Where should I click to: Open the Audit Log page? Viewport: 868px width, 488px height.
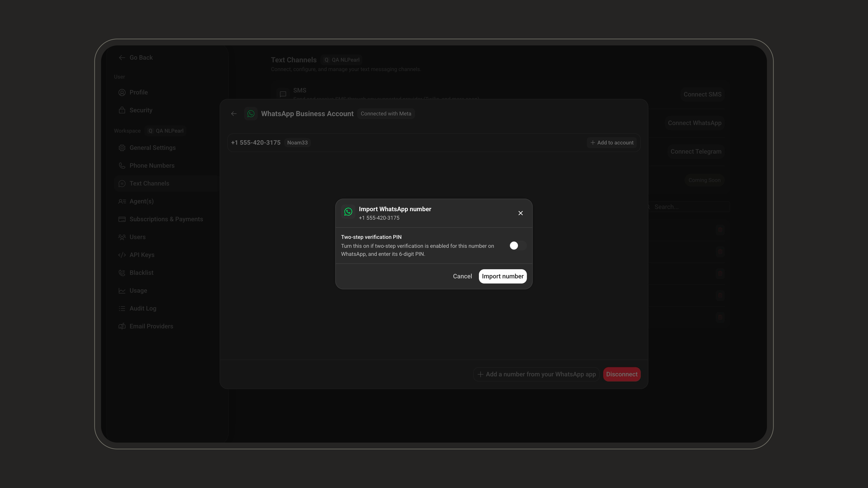pos(143,309)
